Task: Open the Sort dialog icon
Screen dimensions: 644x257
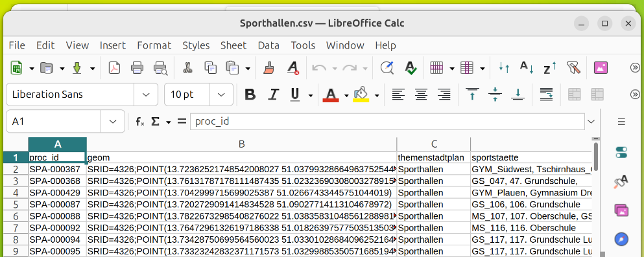Action: point(504,68)
